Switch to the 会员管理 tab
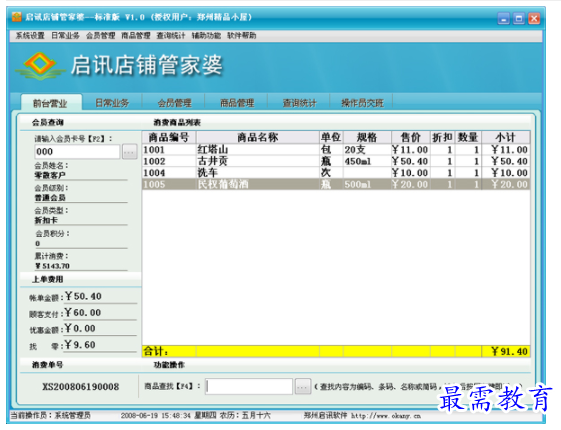The width and height of the screenshot is (561, 430). [175, 103]
